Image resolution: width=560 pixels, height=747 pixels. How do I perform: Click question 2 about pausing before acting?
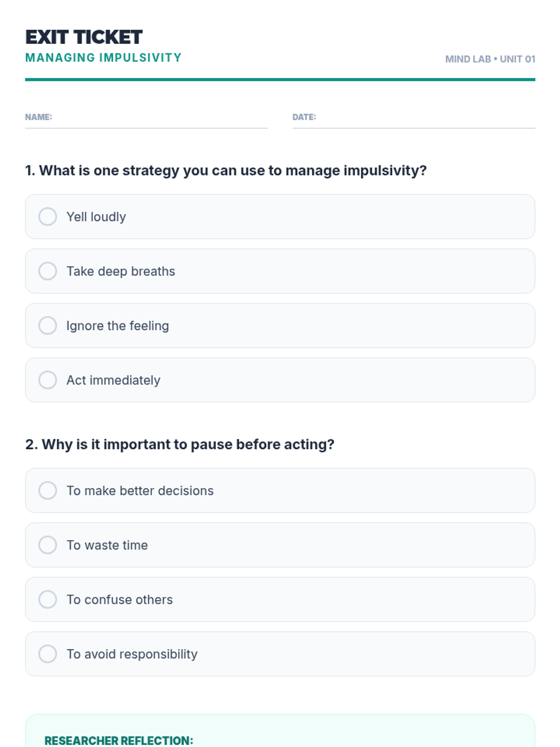click(180, 444)
